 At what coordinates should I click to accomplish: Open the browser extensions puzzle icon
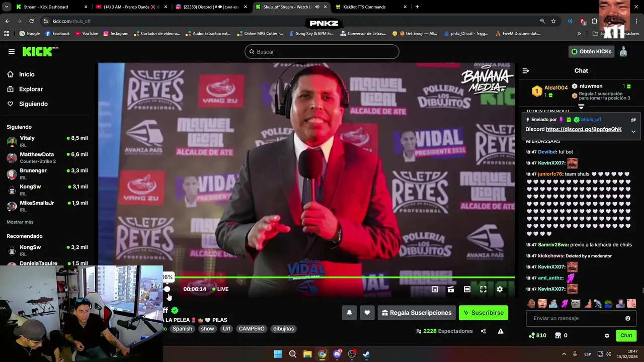tap(595, 21)
